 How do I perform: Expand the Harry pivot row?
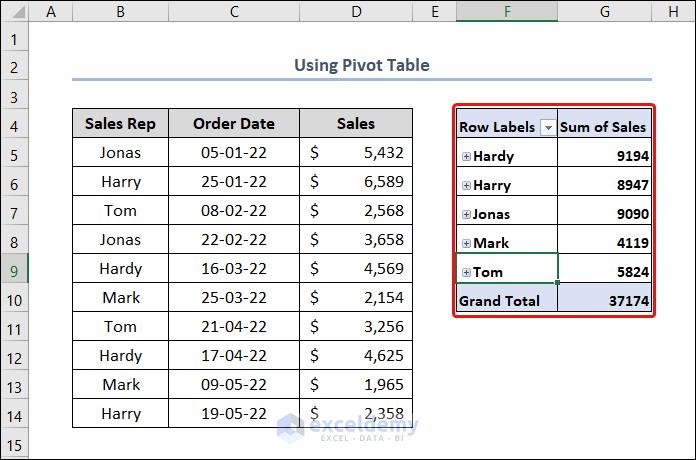[x=466, y=186]
